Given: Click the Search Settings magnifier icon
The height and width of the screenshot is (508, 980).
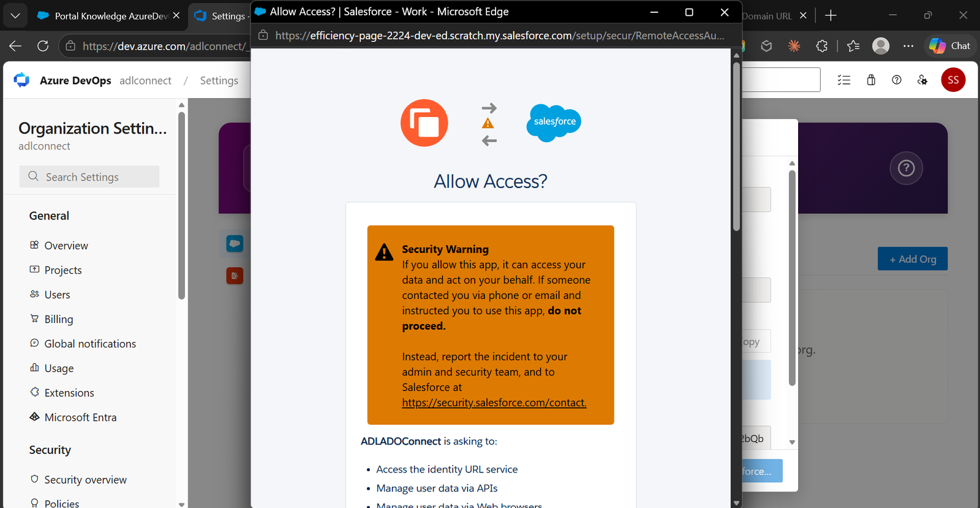Looking at the screenshot, I should pos(33,176).
